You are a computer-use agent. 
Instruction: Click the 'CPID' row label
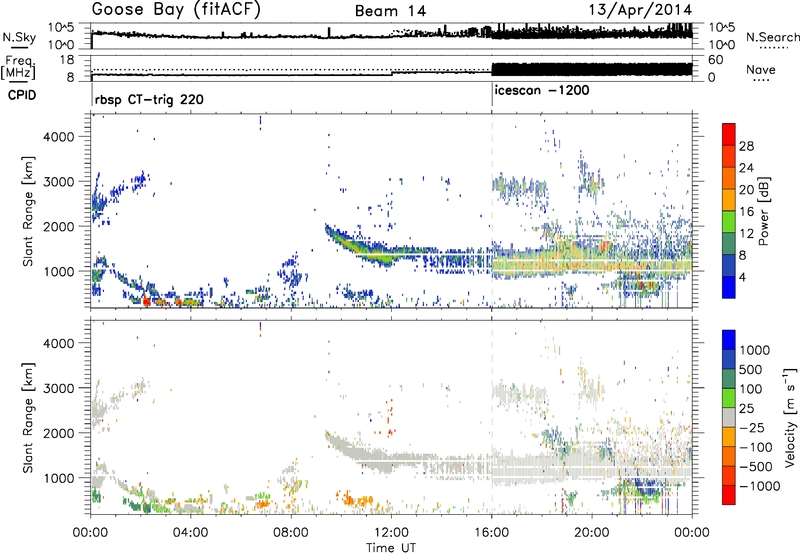pyautogui.click(x=22, y=95)
